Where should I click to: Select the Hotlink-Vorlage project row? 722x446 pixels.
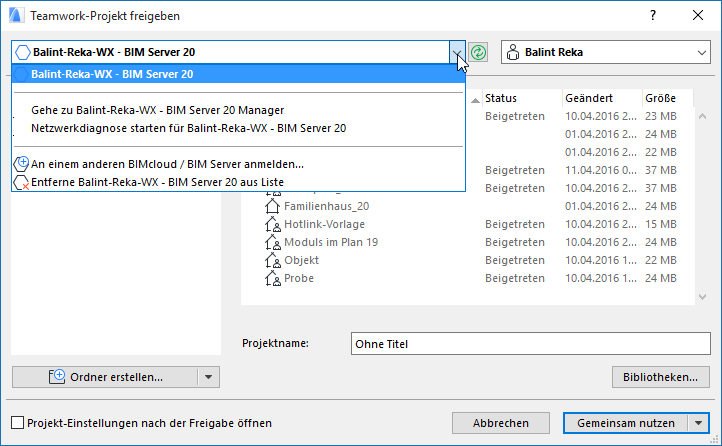click(467, 224)
